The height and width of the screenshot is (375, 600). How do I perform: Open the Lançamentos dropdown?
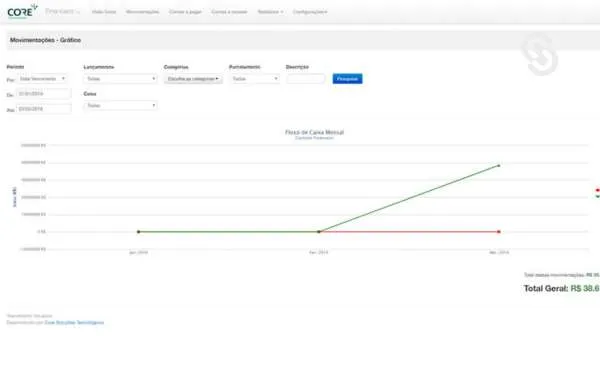click(121, 79)
